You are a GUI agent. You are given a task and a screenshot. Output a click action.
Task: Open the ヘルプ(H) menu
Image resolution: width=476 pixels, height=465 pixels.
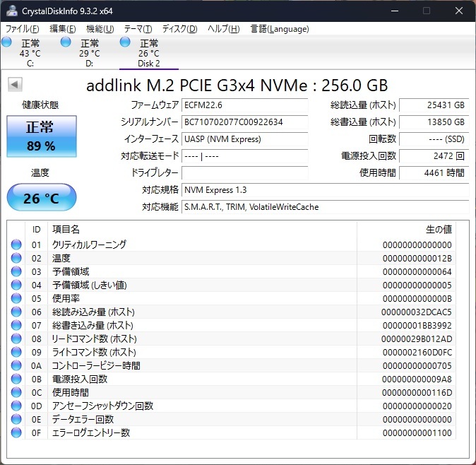coord(224,29)
